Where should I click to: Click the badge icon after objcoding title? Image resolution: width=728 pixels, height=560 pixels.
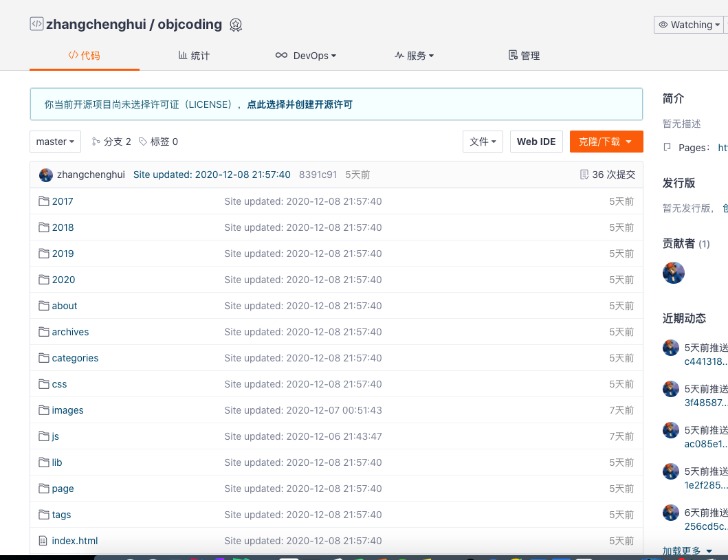tap(236, 25)
